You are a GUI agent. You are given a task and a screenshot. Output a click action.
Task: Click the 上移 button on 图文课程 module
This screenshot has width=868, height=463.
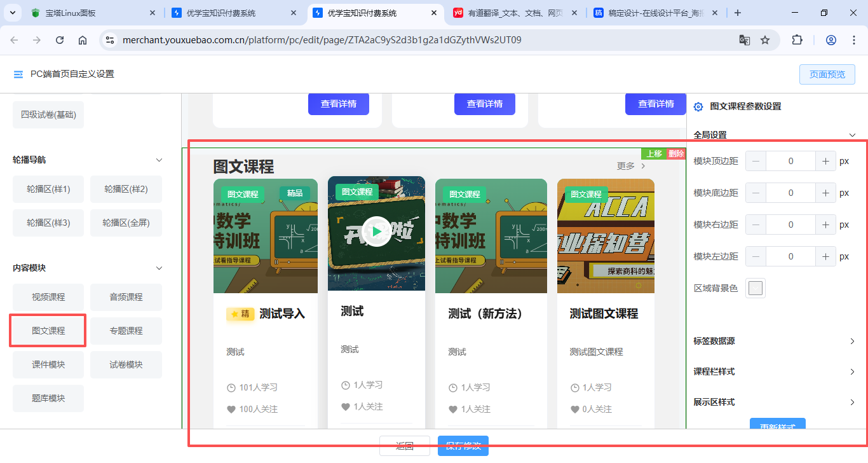(x=654, y=154)
